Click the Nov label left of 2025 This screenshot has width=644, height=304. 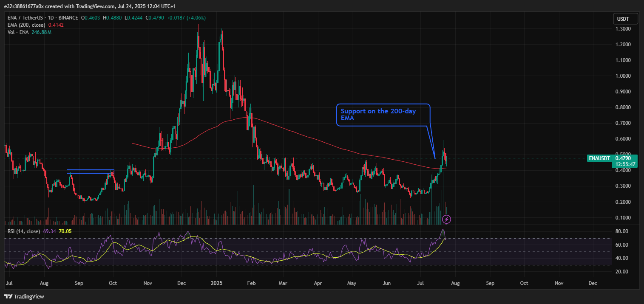148,283
